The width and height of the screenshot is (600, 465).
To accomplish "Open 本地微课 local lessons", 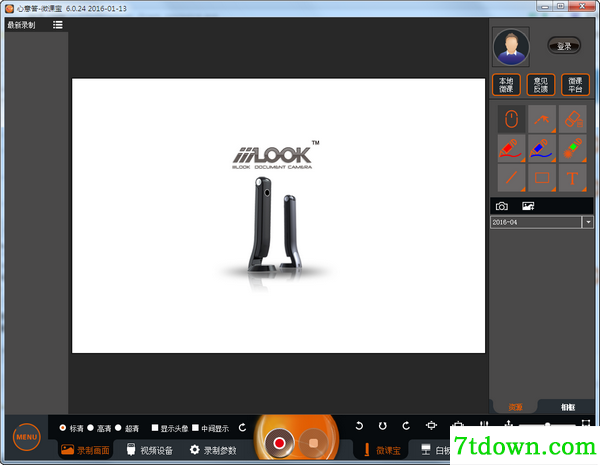I will [x=506, y=85].
